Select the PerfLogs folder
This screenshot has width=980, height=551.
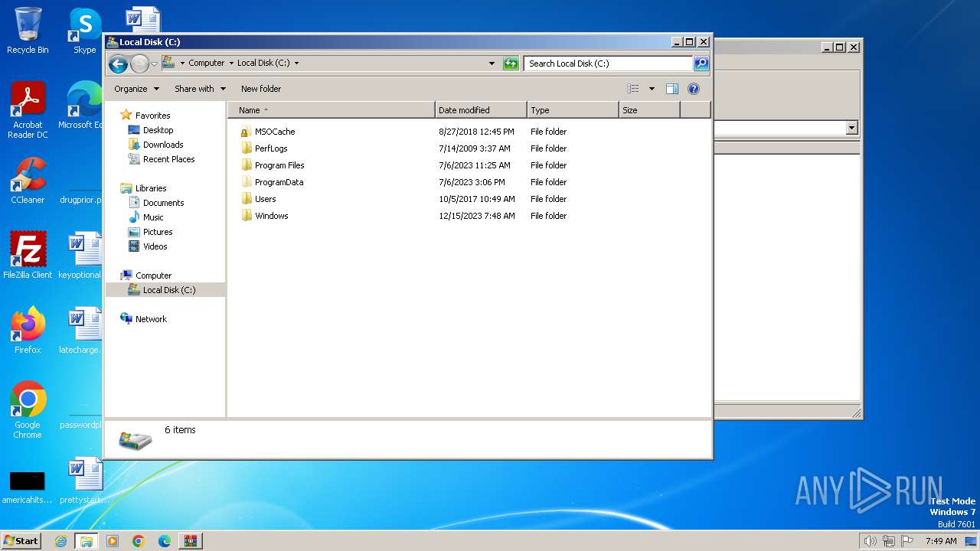[271, 148]
